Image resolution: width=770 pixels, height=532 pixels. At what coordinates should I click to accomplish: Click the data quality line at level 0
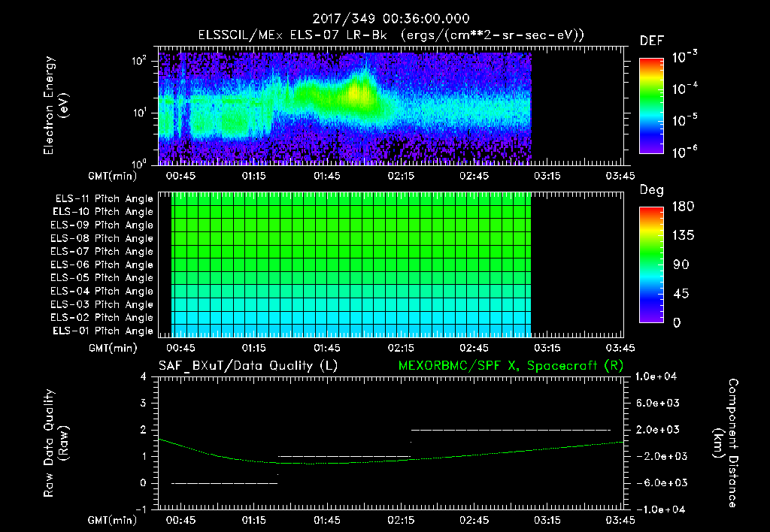(x=224, y=483)
